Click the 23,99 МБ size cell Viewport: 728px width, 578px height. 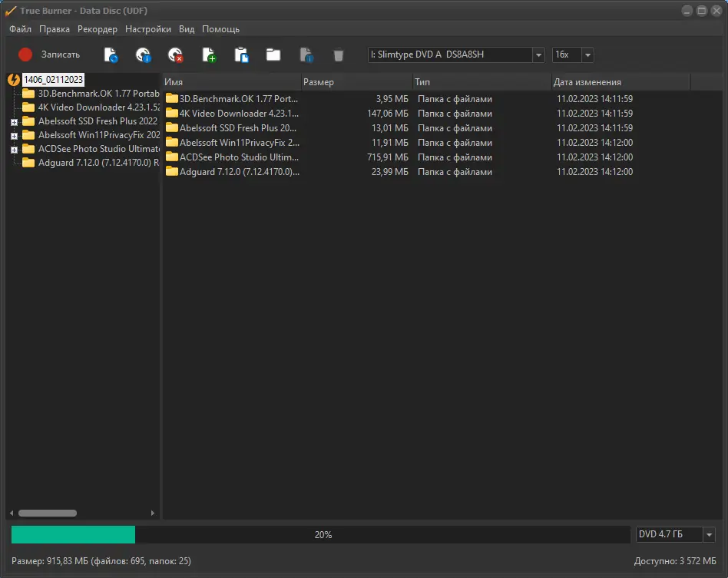coord(390,172)
